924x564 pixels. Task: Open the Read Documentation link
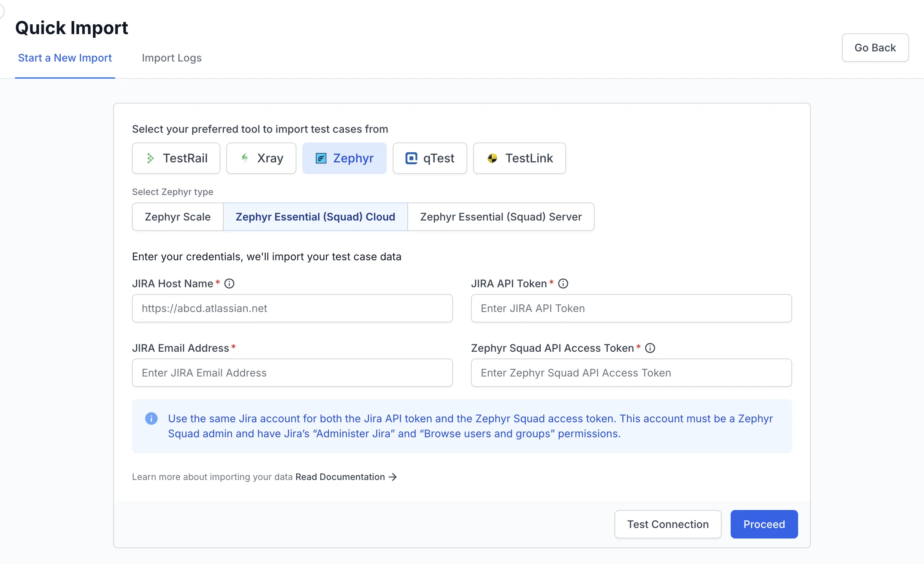pyautogui.click(x=340, y=477)
